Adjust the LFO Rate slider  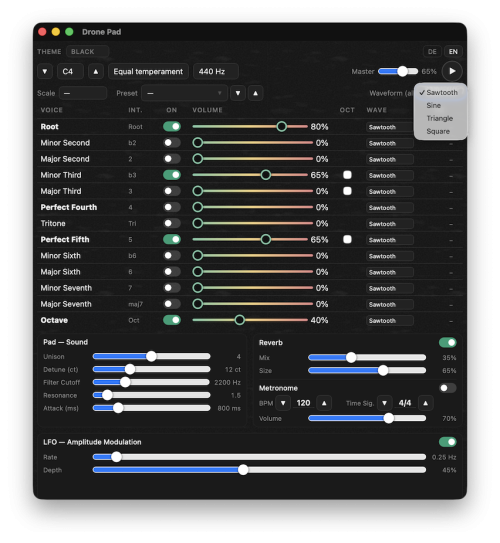click(259, 457)
